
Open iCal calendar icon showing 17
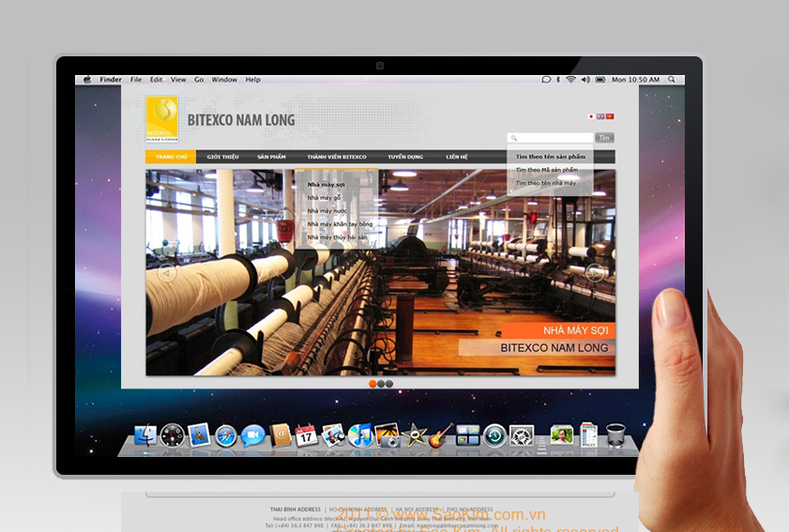click(x=306, y=435)
